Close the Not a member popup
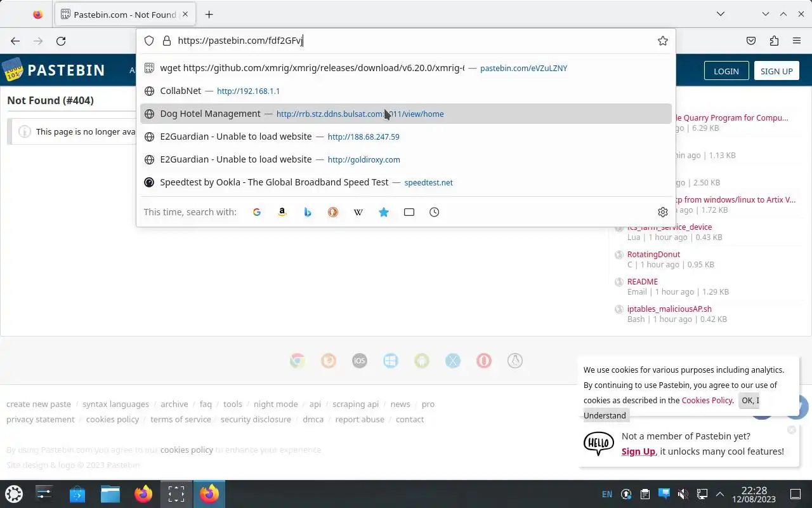This screenshot has height=508, width=812. click(791, 430)
